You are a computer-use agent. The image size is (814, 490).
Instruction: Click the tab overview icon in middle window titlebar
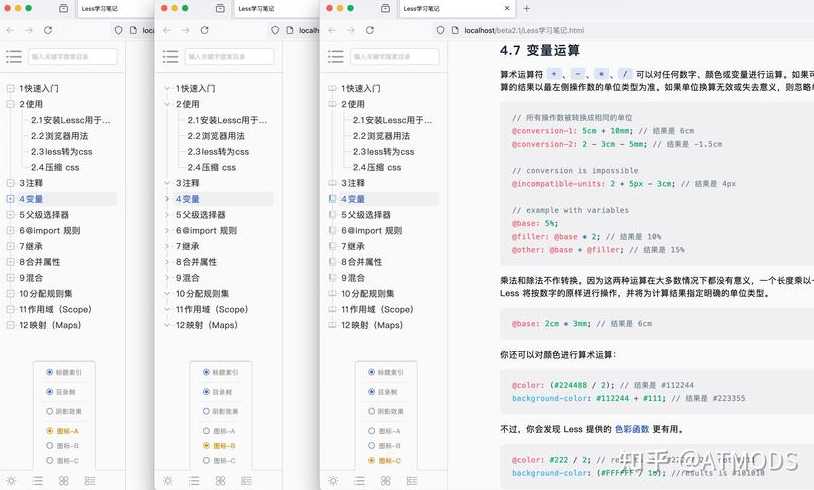[220, 8]
